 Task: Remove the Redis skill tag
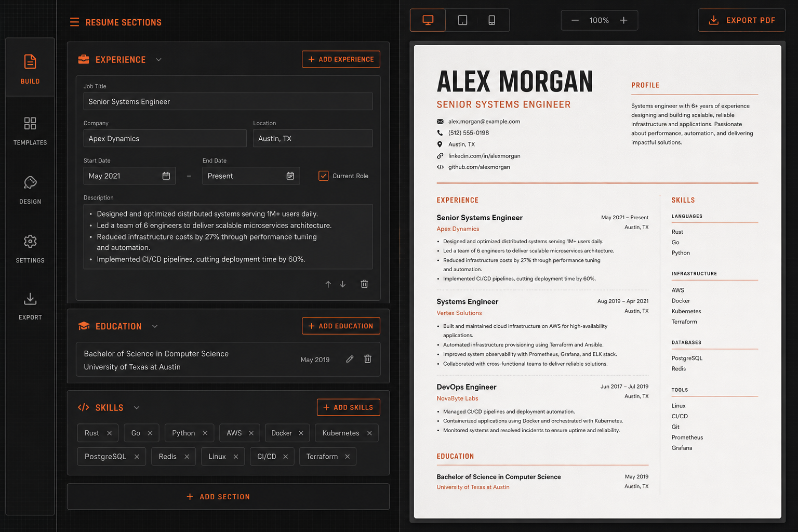[x=187, y=456]
